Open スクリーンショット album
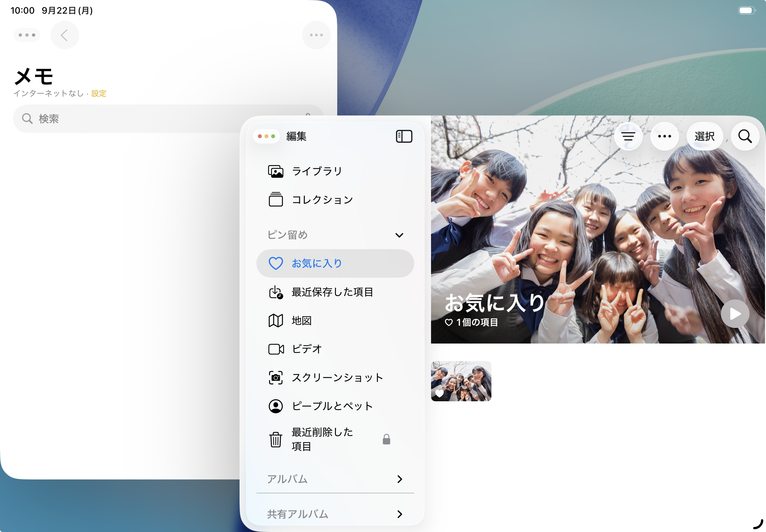Viewport: 766px width, 532px height. pos(337,378)
